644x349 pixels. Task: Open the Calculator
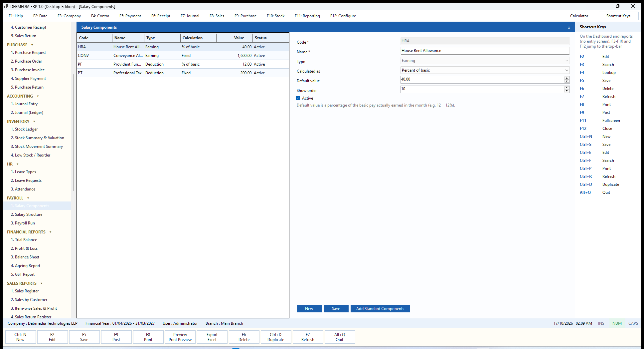579,16
